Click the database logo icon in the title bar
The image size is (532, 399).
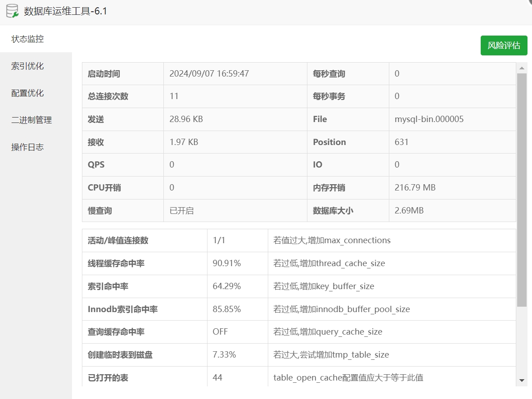coord(13,10)
